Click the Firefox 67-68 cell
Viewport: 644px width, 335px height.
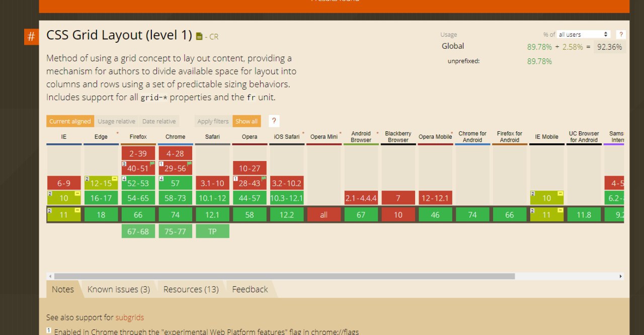click(138, 231)
